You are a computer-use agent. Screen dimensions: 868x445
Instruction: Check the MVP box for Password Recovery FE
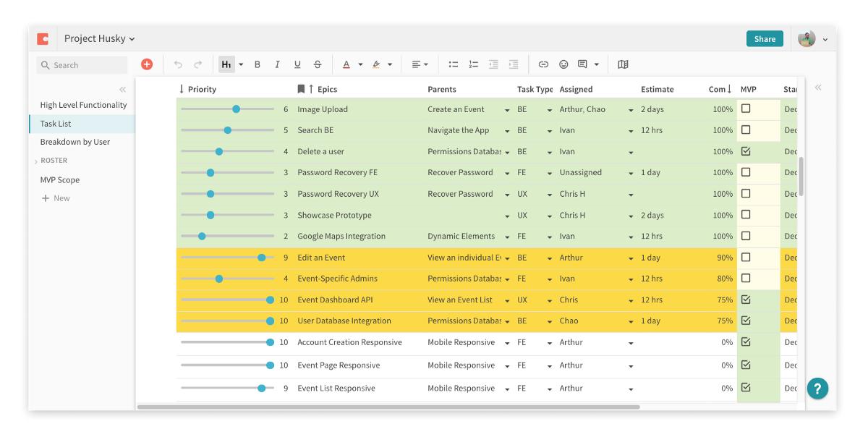tap(746, 172)
